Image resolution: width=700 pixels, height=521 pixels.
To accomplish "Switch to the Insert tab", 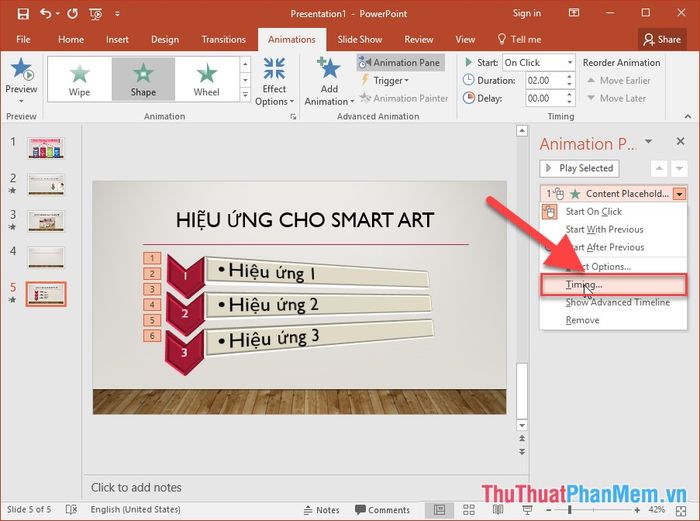I will click(x=117, y=39).
